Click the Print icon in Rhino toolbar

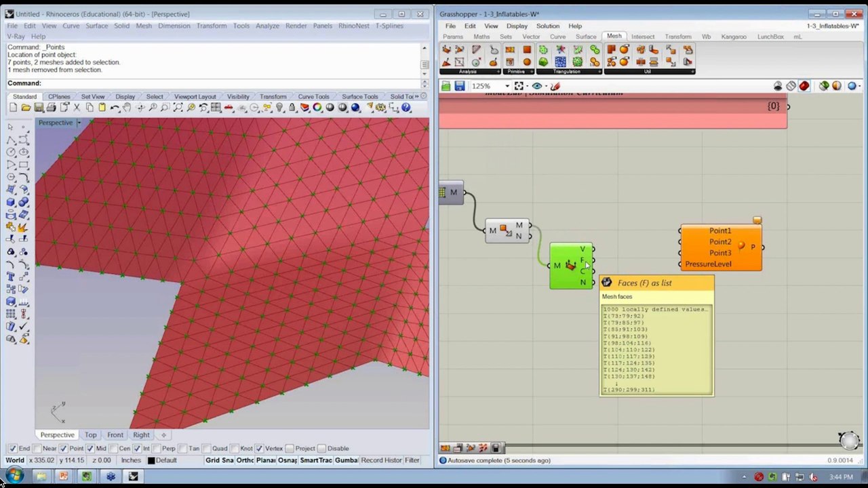[x=51, y=108]
